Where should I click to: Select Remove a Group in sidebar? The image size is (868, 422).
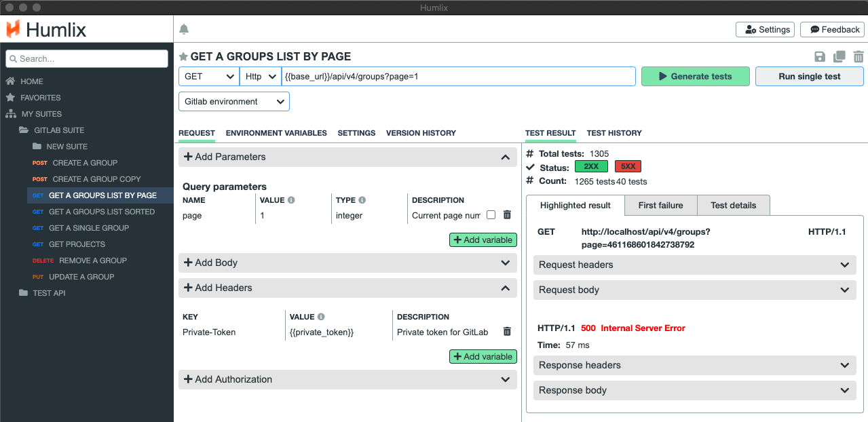click(x=92, y=261)
